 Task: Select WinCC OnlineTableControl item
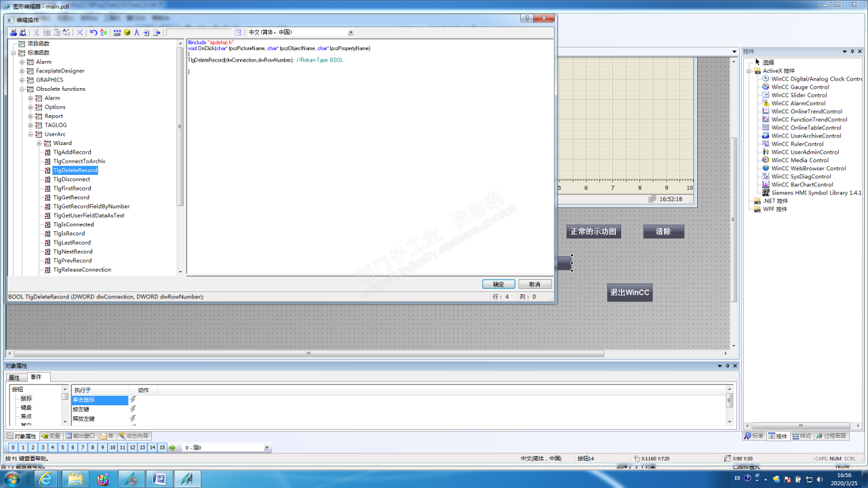pyautogui.click(x=806, y=127)
